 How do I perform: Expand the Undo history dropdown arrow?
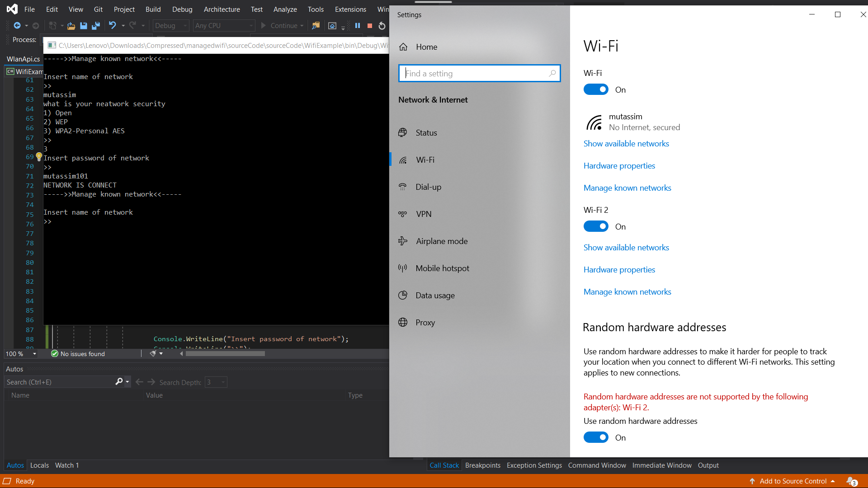click(x=123, y=26)
